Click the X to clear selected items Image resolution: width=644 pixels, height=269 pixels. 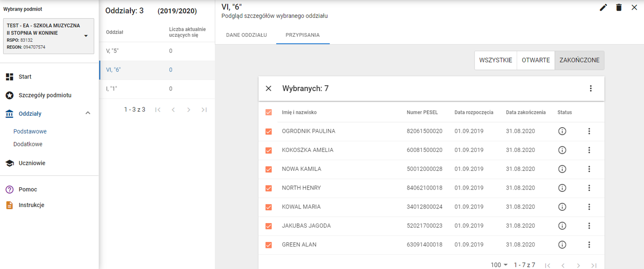[269, 89]
